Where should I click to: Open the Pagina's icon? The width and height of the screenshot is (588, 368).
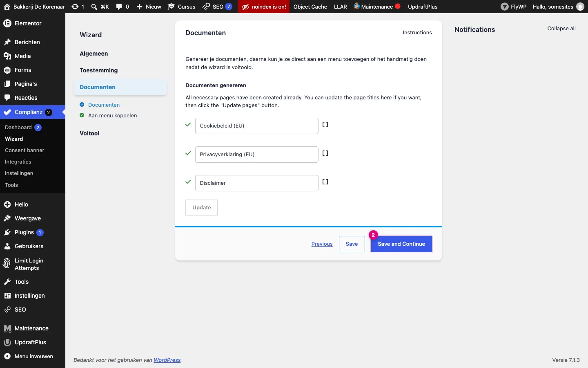7,84
